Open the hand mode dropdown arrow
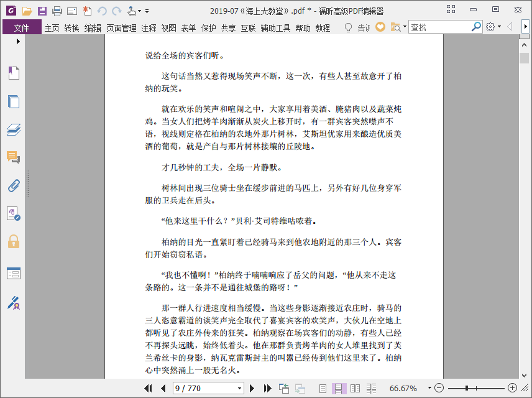532x398 pixels. tap(139, 11)
